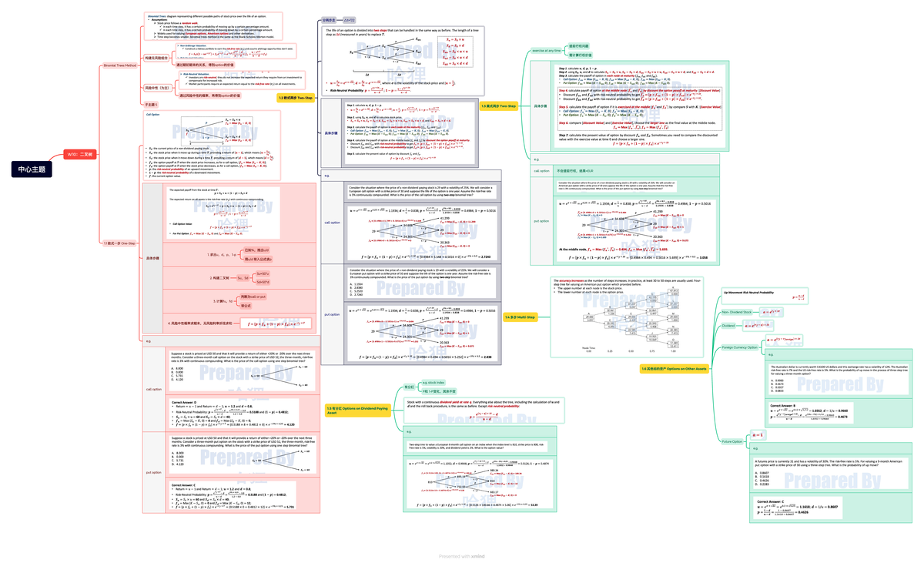Click the 判断为call or put node
Screen dimensions: 924x563
(253, 297)
